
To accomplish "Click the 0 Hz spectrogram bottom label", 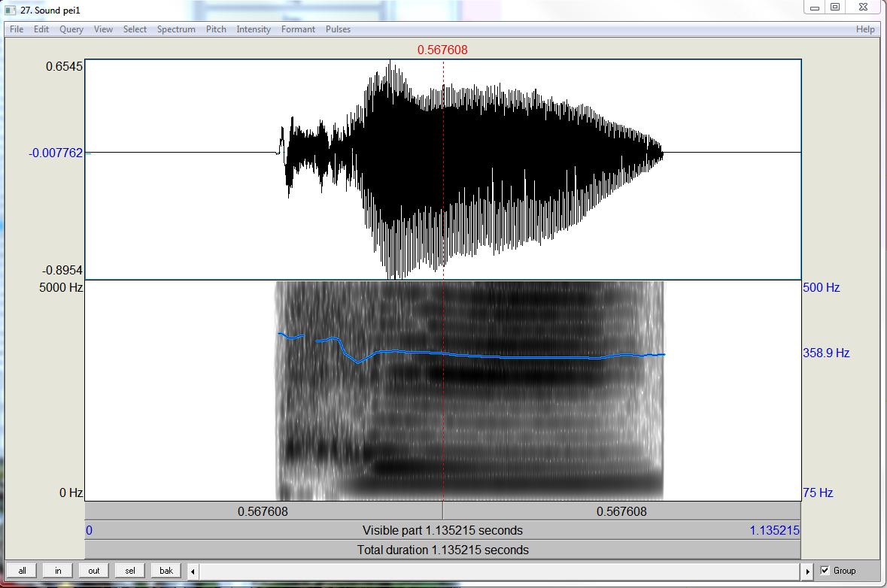I will point(71,493).
